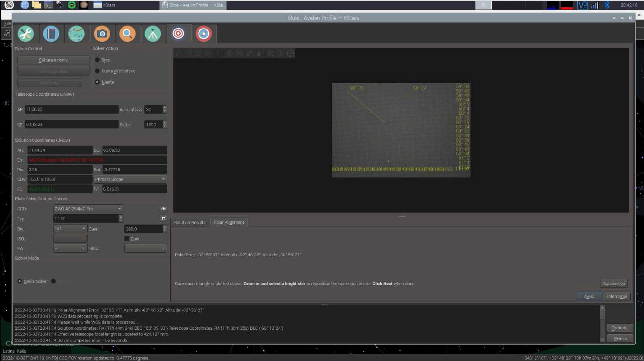
Task: Open the Filtro dropdown
Action: 146,248
